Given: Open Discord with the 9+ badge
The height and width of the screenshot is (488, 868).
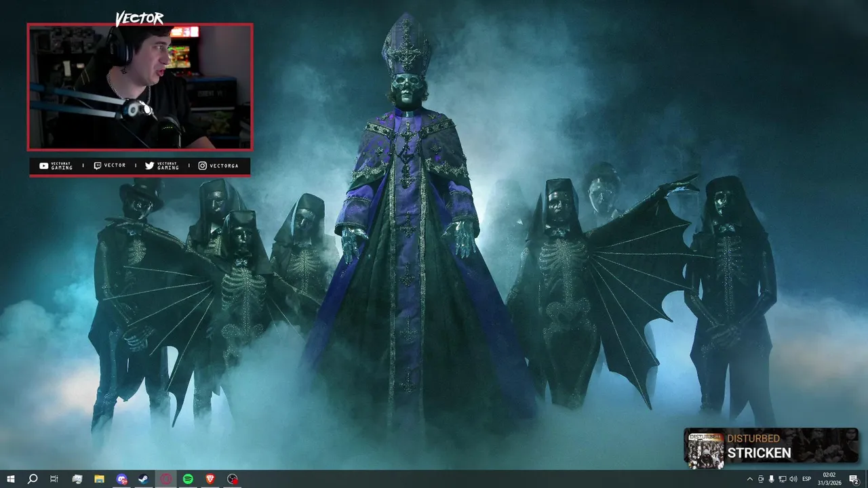Looking at the screenshot, I should (x=121, y=479).
